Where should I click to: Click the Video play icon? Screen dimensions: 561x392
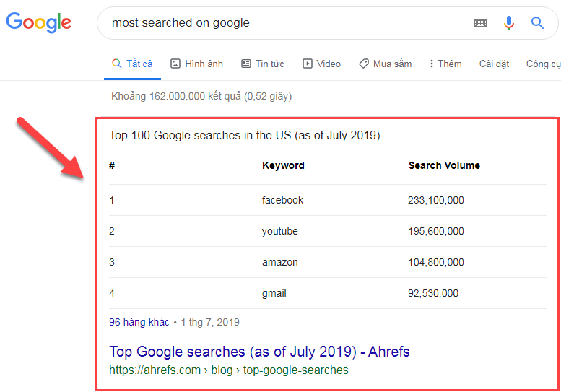pyautogui.click(x=308, y=64)
